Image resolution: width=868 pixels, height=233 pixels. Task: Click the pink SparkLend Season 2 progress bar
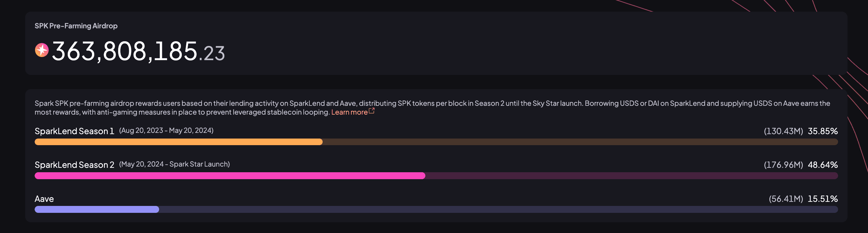tap(436, 176)
